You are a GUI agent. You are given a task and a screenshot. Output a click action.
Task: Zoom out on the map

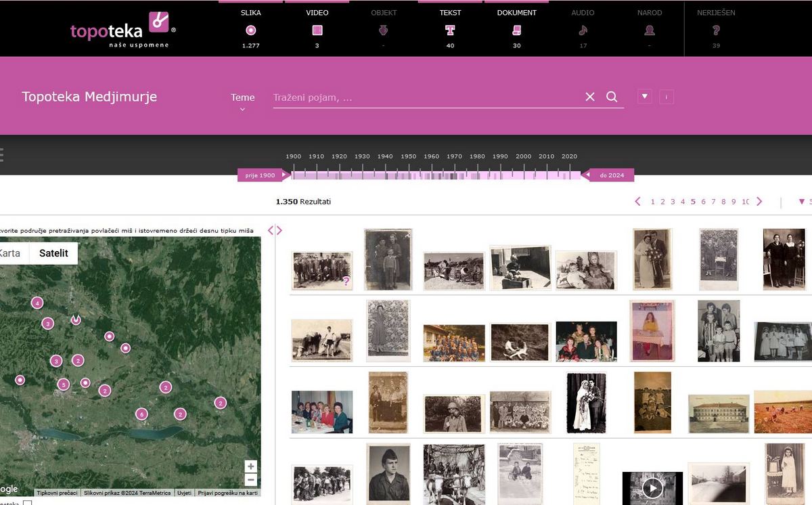pyautogui.click(x=251, y=480)
